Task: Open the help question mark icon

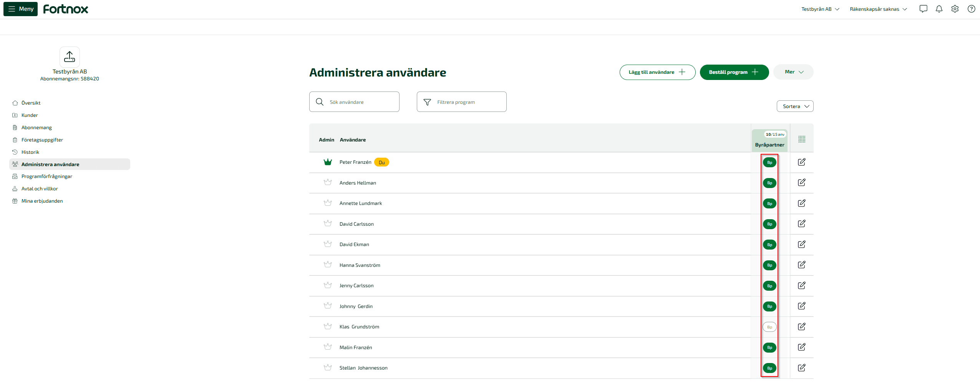Action: [x=971, y=9]
